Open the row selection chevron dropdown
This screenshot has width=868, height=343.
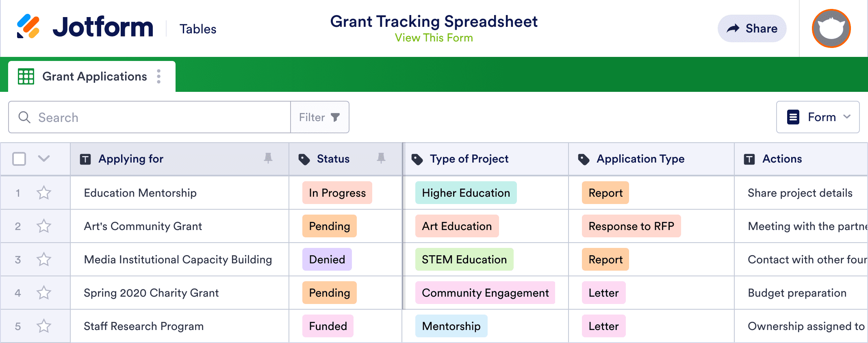44,158
